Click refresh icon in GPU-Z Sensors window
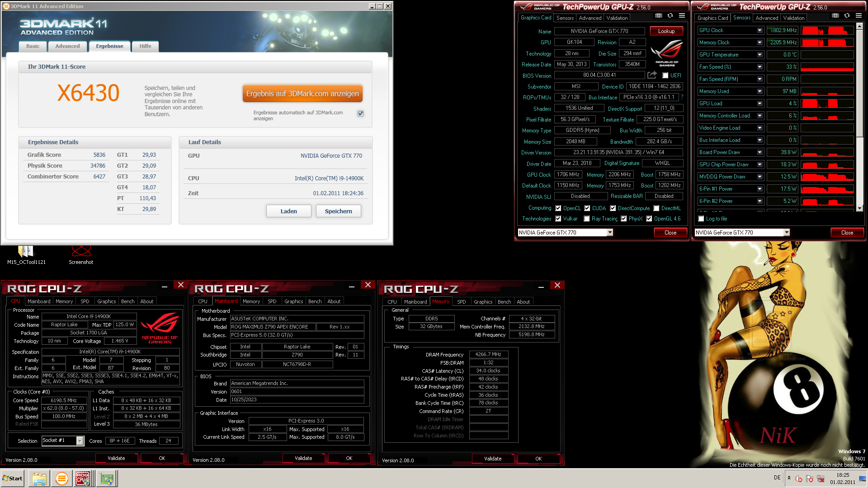The image size is (868, 488). (x=847, y=16)
